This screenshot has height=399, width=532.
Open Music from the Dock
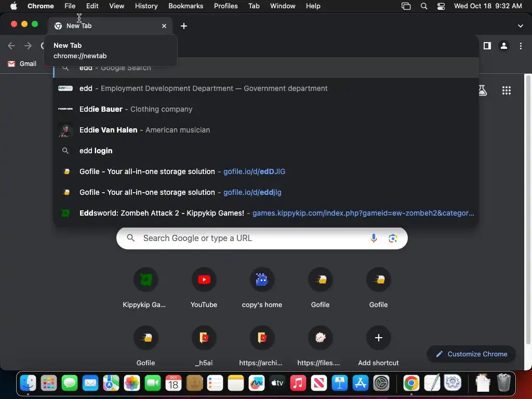[298, 383]
